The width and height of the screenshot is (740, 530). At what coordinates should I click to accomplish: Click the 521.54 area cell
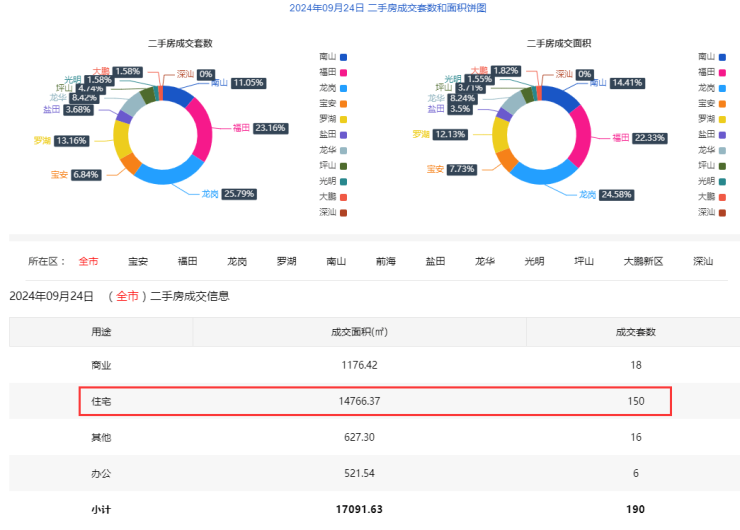[x=359, y=473]
